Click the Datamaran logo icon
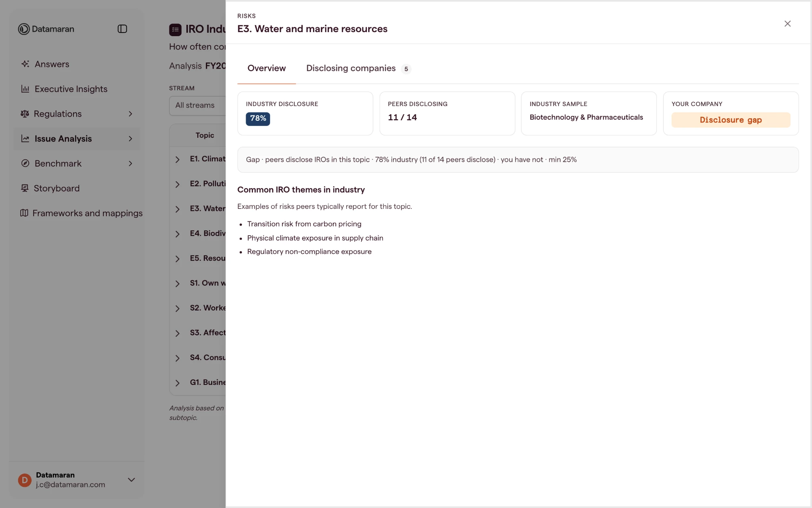This screenshot has width=812, height=508. [24, 29]
